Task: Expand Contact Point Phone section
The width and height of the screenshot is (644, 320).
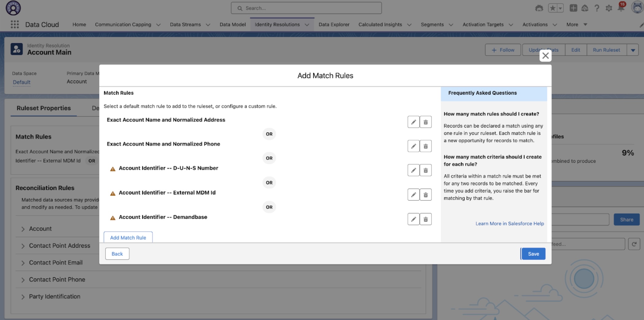Action: (x=23, y=280)
